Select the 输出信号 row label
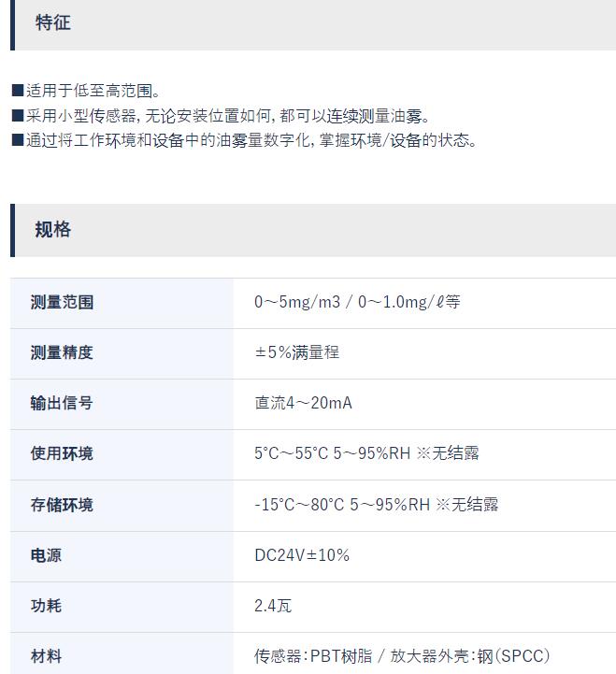The width and height of the screenshot is (616, 674). 62,403
